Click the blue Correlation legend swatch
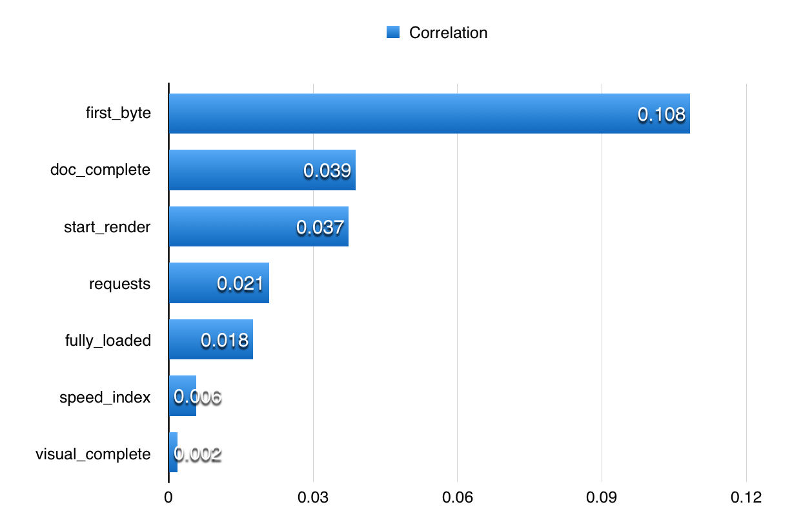This screenshot has width=812, height=529. tap(393, 33)
